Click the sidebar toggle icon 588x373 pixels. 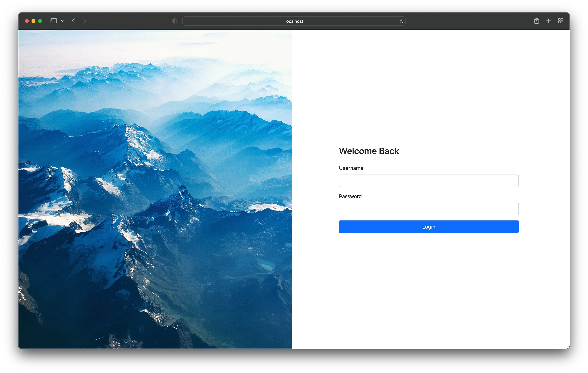pyautogui.click(x=53, y=21)
